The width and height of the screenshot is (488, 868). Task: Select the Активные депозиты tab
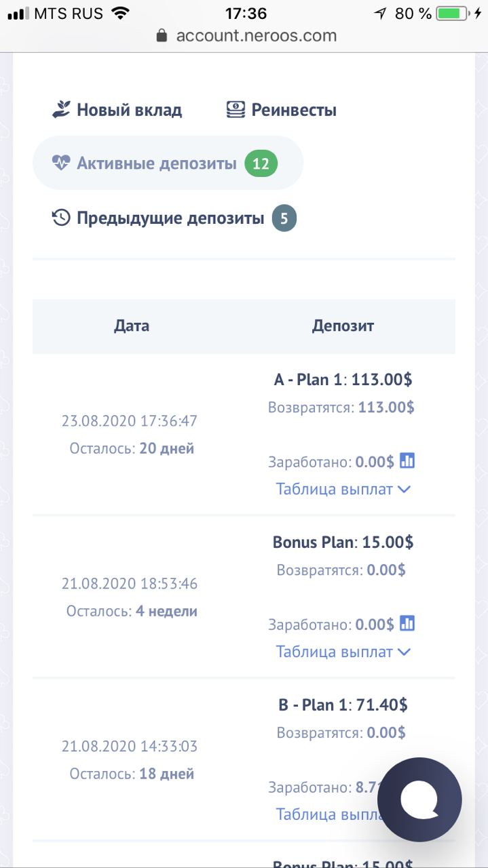point(168,163)
